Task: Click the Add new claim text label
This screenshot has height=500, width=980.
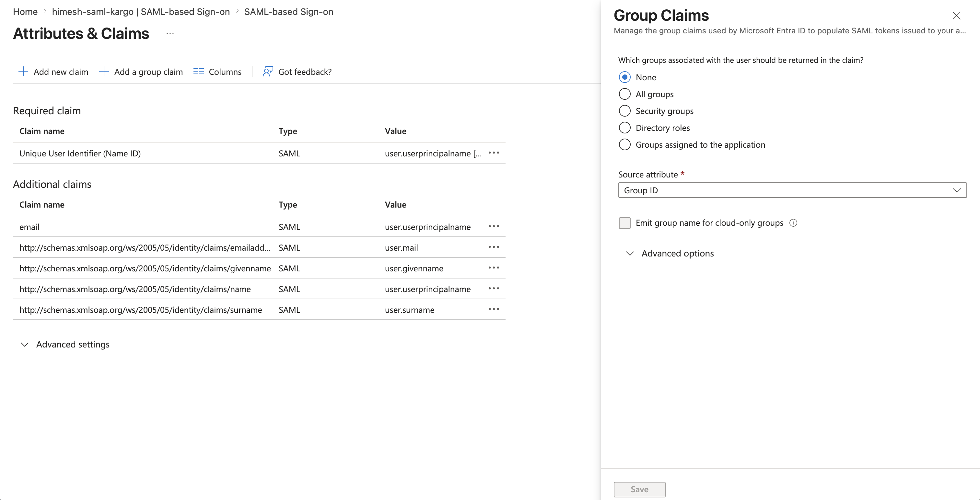Action: point(61,72)
